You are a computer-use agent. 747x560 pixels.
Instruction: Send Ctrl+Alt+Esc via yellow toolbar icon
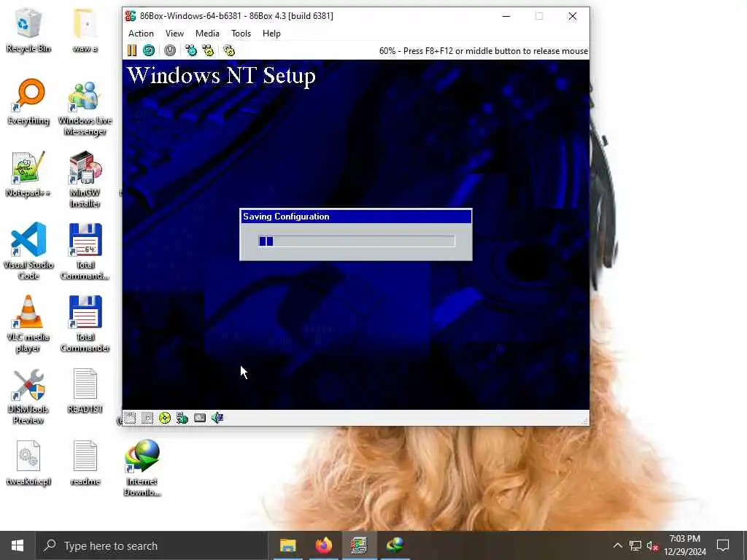tap(208, 50)
